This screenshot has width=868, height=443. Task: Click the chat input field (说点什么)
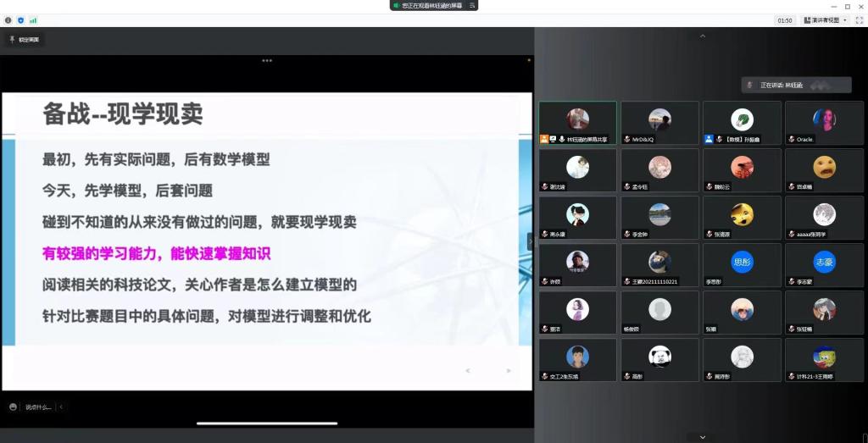click(38, 407)
